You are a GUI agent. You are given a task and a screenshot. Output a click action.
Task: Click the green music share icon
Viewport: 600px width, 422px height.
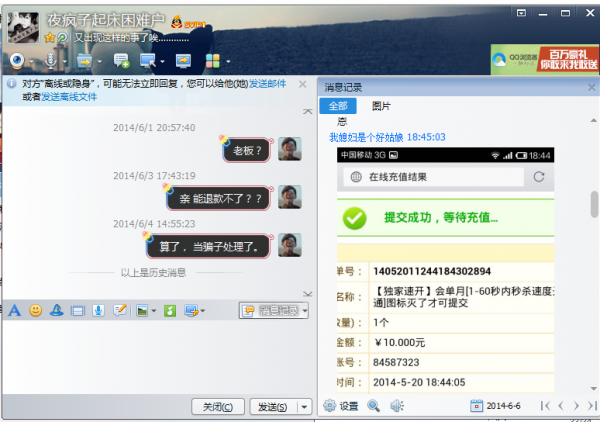coord(170,311)
